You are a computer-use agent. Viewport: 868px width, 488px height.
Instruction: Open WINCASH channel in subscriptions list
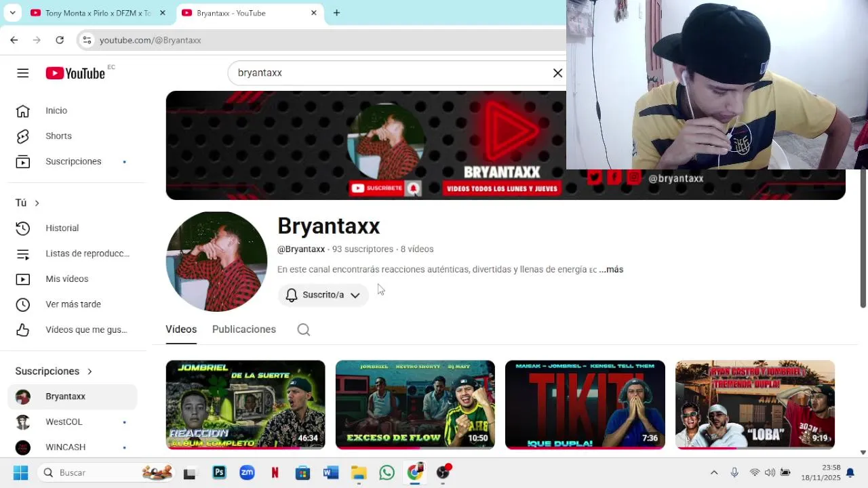73,447
